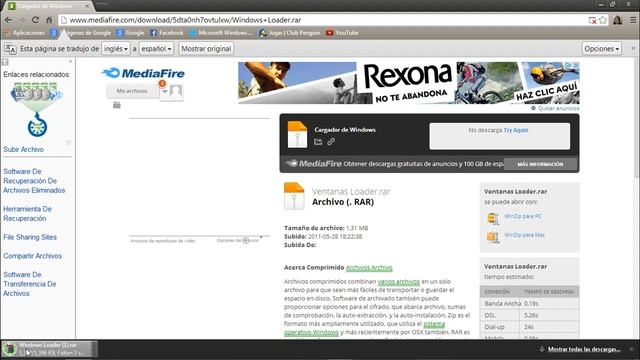640x360 pixels.
Task: Click the RAR file icon next to Ventanas Loader.rar
Action: click(294, 196)
